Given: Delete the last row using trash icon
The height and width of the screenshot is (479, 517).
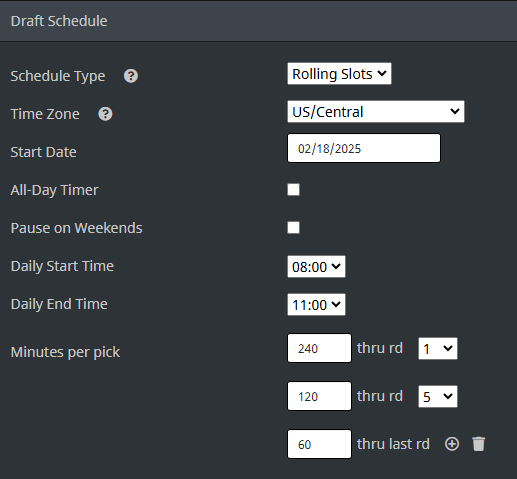Looking at the screenshot, I should pos(479,444).
